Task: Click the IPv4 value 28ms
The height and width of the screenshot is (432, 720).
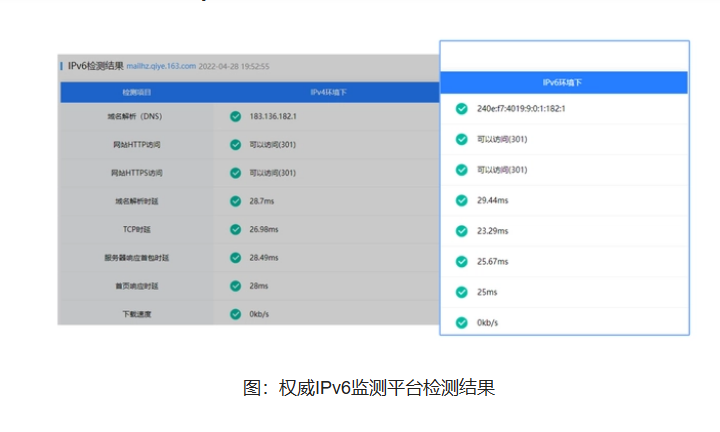Action: click(x=259, y=286)
